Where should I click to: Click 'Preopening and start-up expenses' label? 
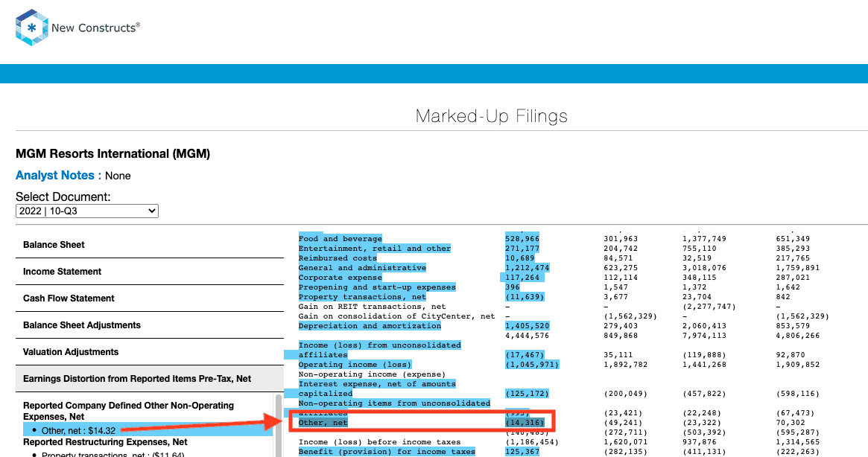(x=377, y=287)
